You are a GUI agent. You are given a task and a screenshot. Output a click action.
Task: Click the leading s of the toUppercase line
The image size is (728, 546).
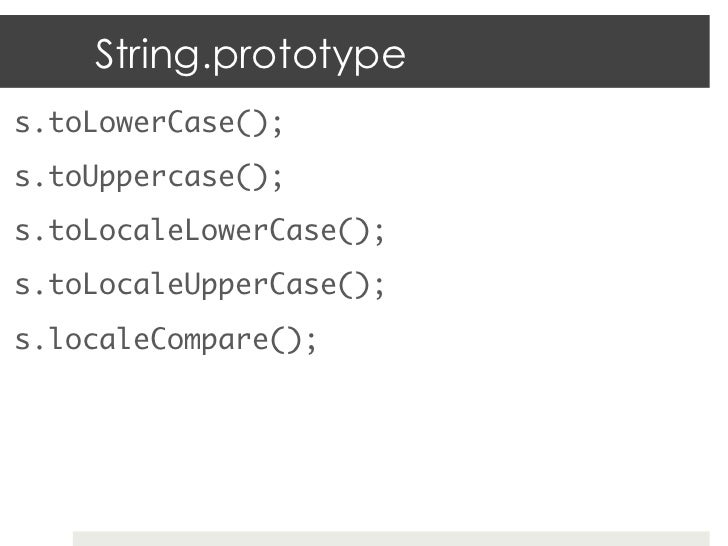[22, 179]
